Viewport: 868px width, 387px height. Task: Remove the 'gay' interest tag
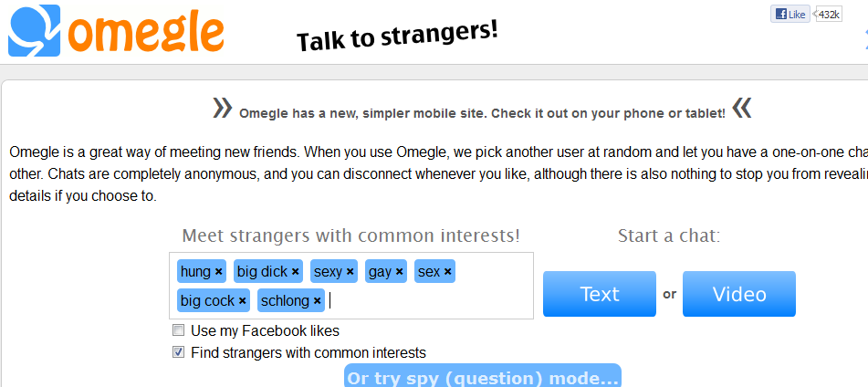(400, 272)
